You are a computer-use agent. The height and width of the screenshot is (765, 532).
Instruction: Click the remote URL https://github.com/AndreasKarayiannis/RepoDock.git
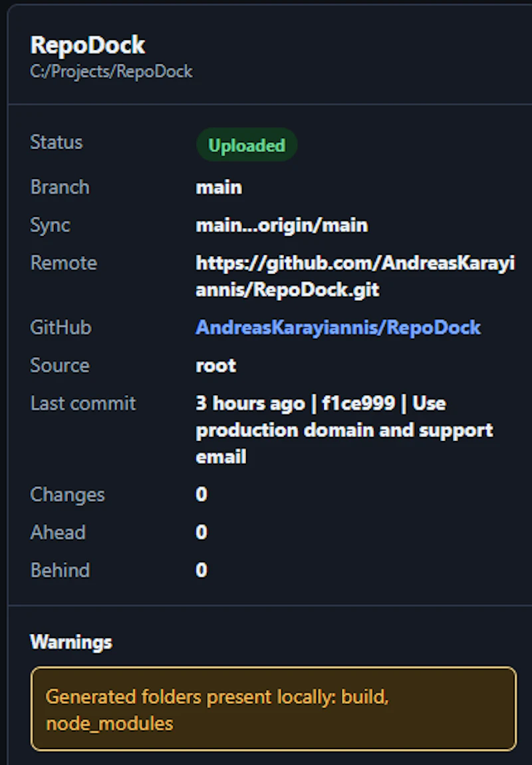(x=355, y=276)
